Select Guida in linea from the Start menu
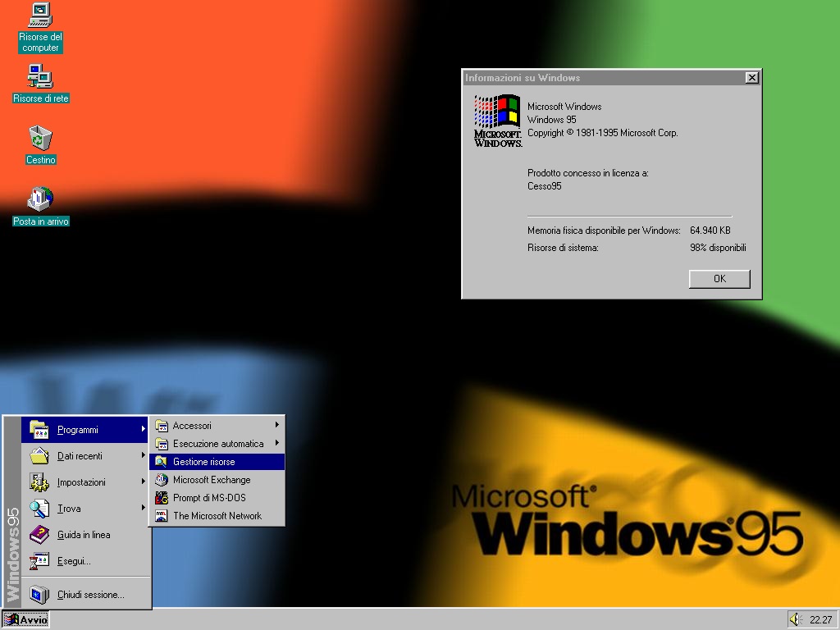840x630 pixels. (x=82, y=535)
